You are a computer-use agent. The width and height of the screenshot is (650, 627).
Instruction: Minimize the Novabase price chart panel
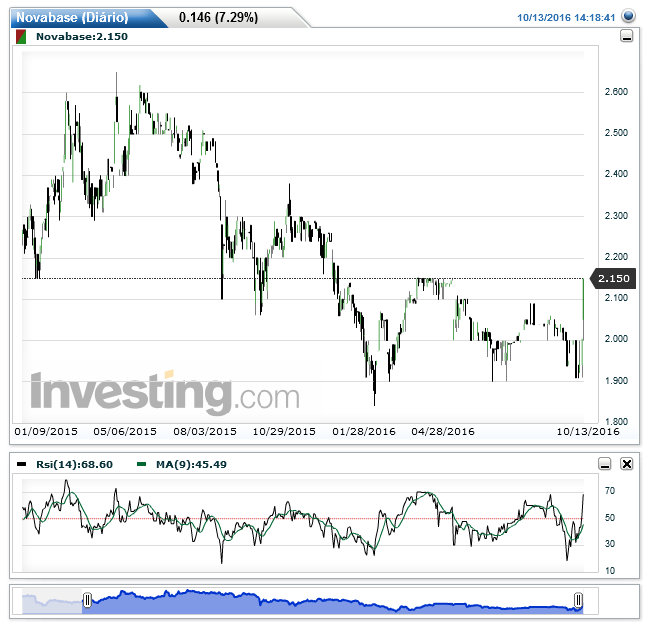point(626,36)
